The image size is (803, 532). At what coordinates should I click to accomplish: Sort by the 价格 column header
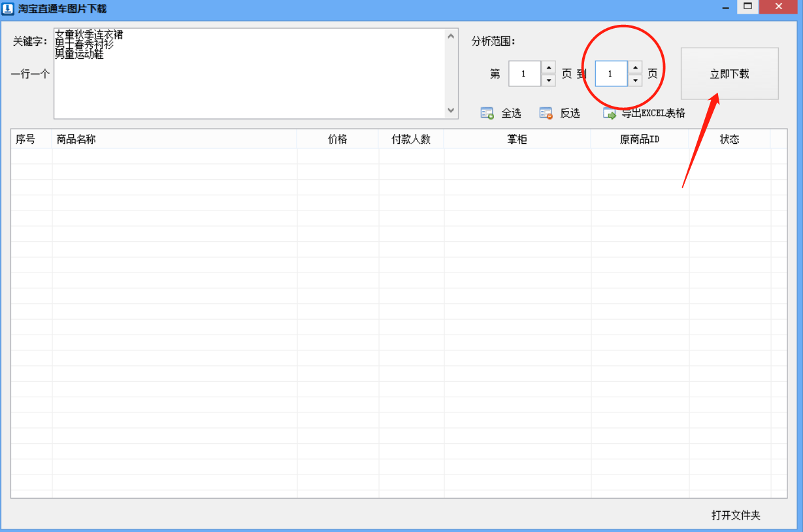click(x=337, y=139)
